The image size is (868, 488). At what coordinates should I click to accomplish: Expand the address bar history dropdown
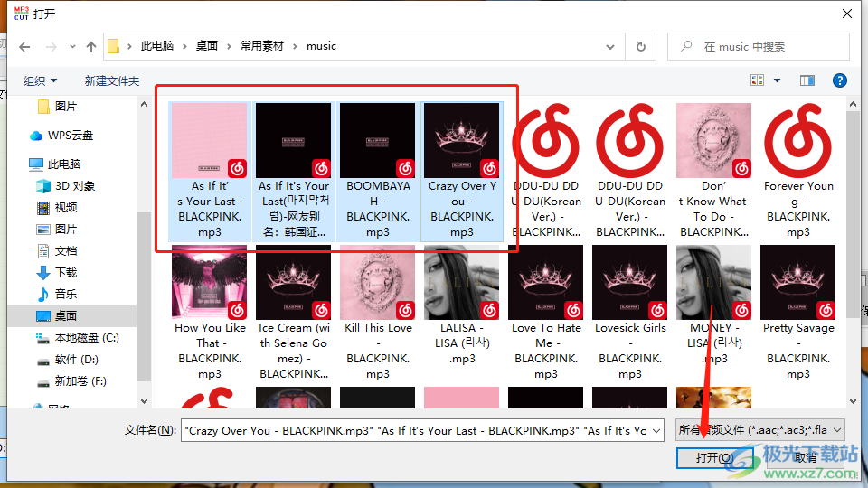coord(610,46)
